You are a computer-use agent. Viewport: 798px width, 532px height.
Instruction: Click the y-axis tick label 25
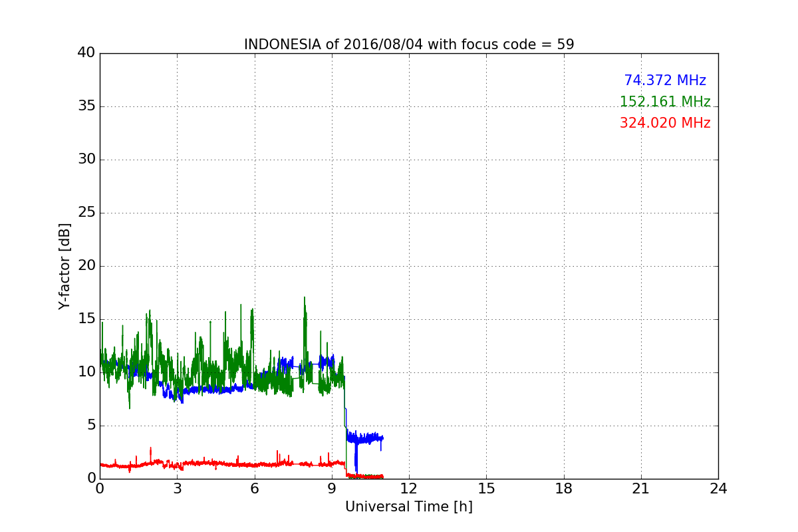[x=86, y=212]
